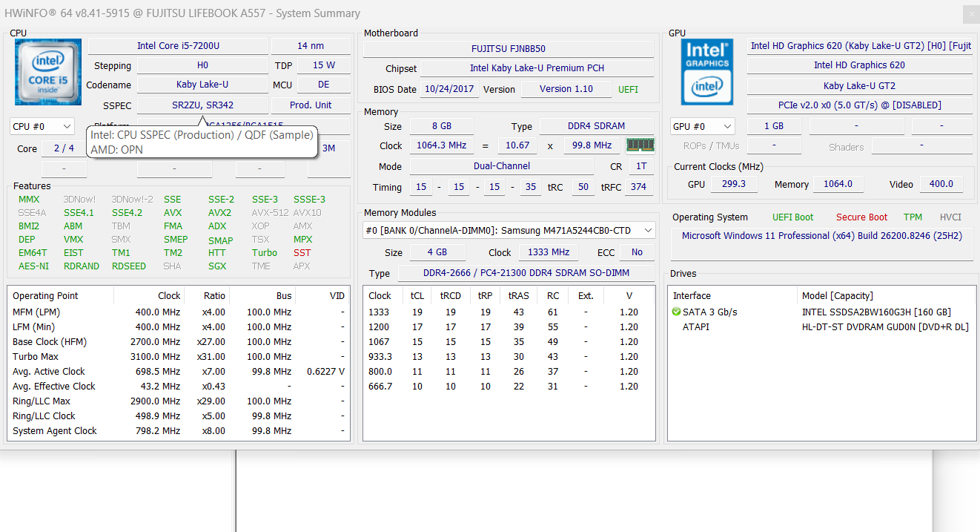
Task: Click the Model [Capacity] column header
Action: point(886,295)
